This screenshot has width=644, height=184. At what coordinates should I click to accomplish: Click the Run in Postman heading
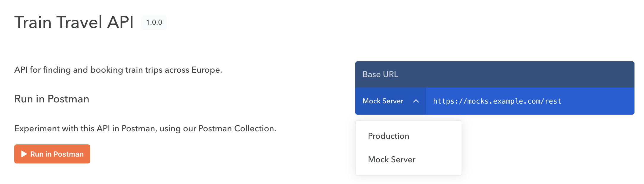tap(52, 99)
